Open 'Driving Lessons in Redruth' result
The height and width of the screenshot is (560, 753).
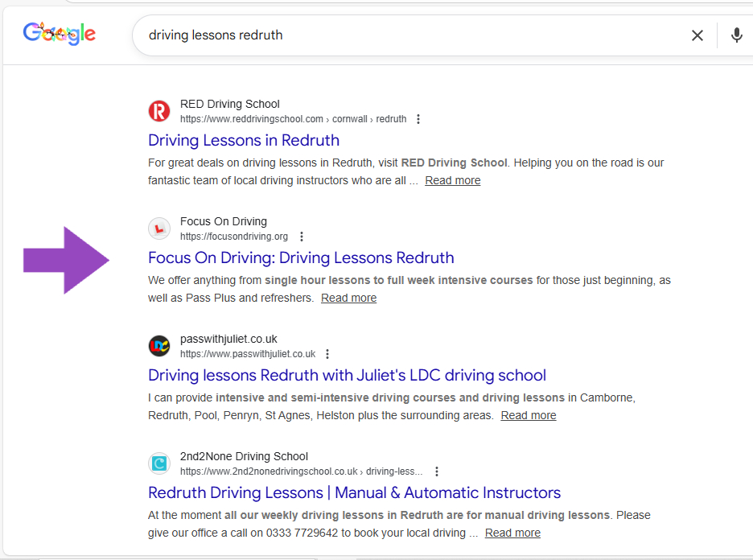tap(244, 140)
